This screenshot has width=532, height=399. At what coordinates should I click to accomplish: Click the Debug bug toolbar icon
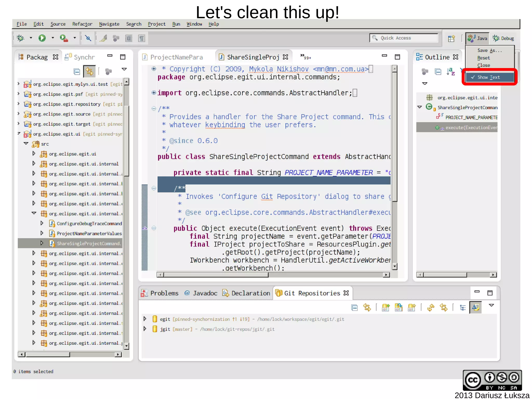pos(20,38)
